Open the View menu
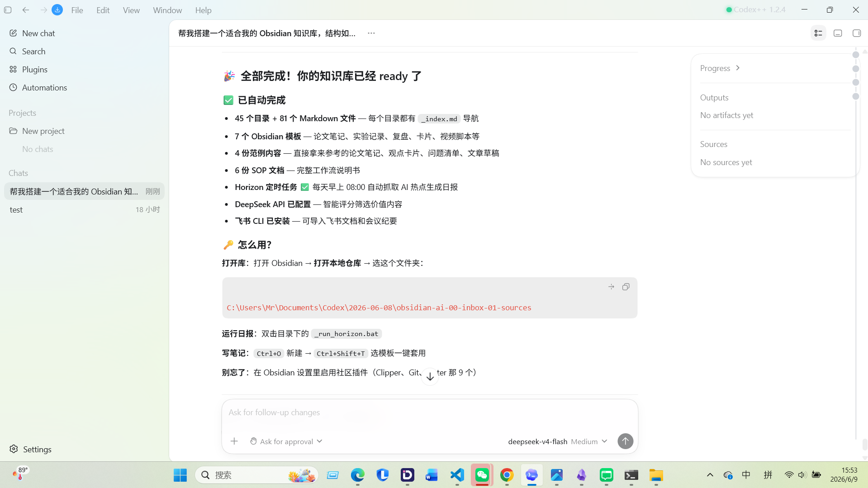This screenshot has width=868, height=488. pos(131,10)
